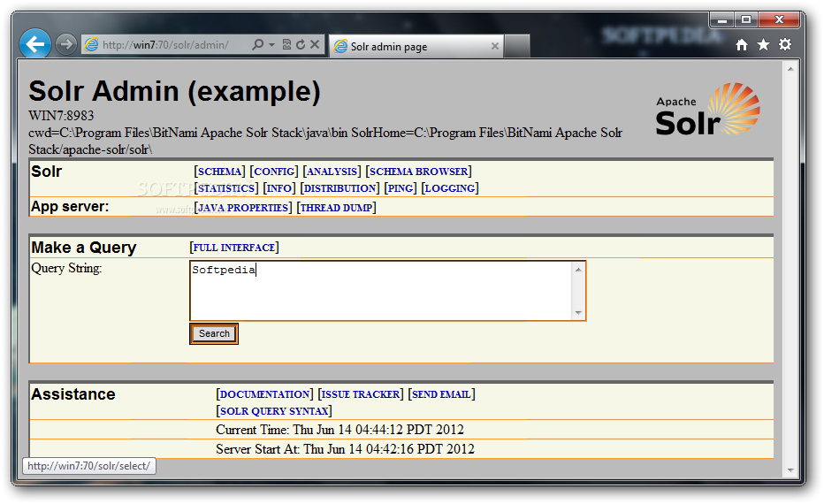Stop page loading with address bar X
824x504 pixels.
click(315, 45)
